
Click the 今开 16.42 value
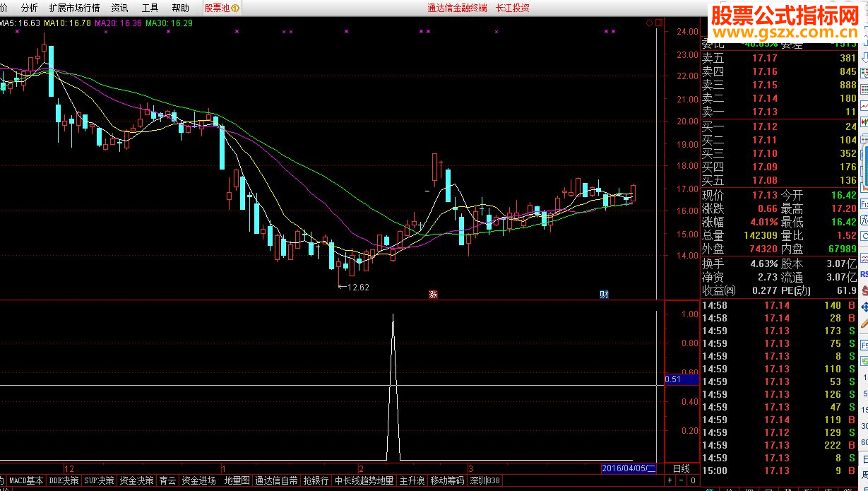(x=843, y=195)
